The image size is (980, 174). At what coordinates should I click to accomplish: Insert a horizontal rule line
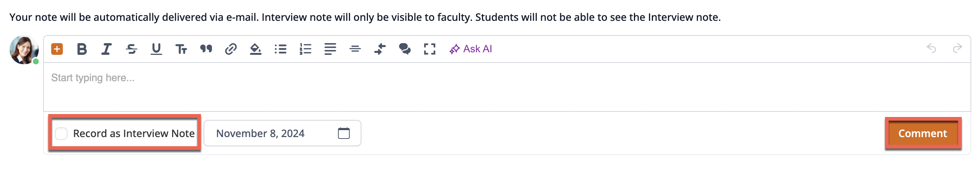click(355, 49)
